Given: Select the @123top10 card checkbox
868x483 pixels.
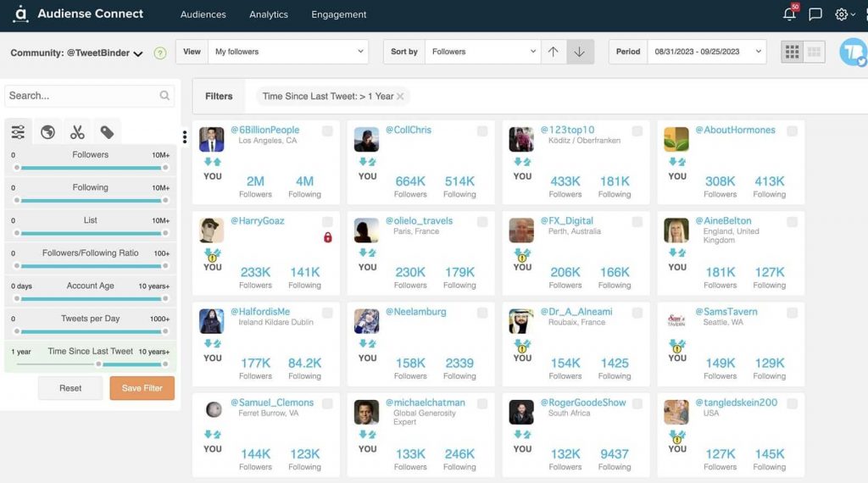Looking at the screenshot, I should [x=637, y=130].
